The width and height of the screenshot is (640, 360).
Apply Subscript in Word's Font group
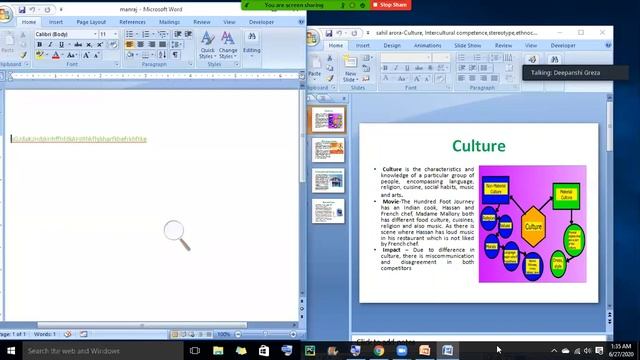pyautogui.click(x=89, y=44)
